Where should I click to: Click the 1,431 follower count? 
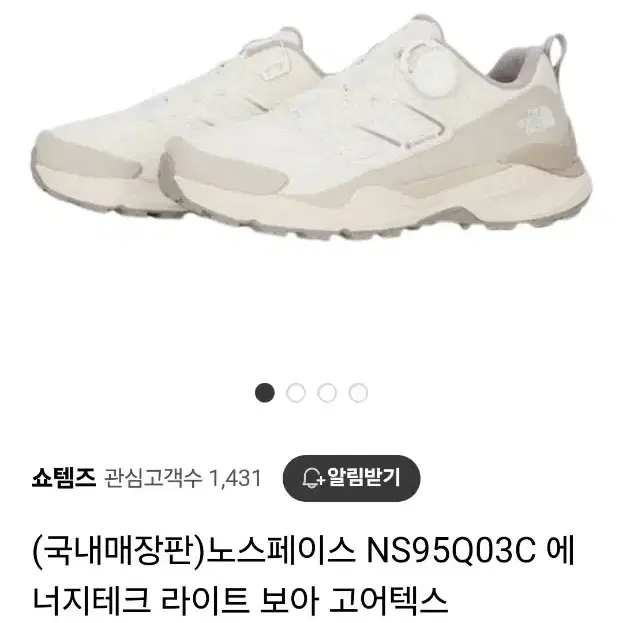pos(235,478)
